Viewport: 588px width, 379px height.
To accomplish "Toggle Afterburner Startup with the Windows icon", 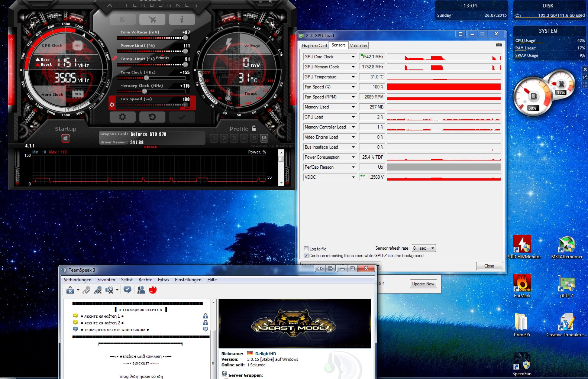I will click(x=65, y=138).
